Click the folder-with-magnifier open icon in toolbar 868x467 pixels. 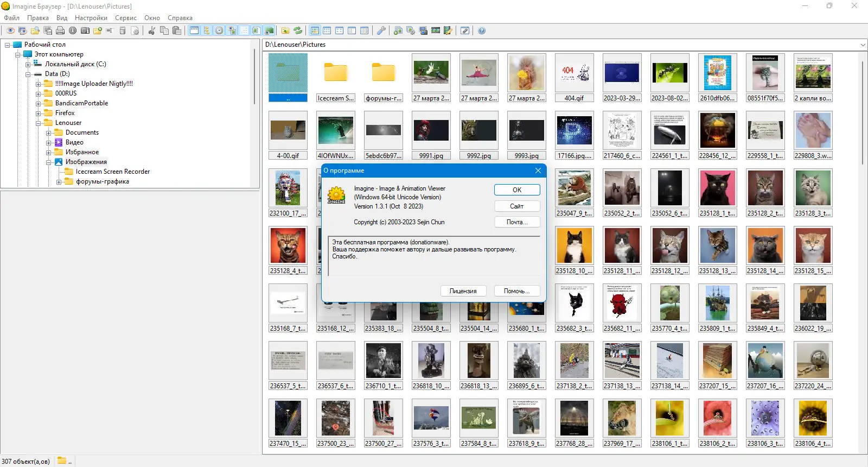pos(35,30)
